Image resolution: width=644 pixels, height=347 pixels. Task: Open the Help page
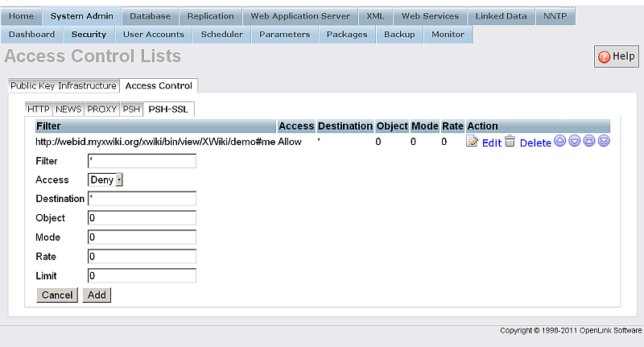coord(616,56)
